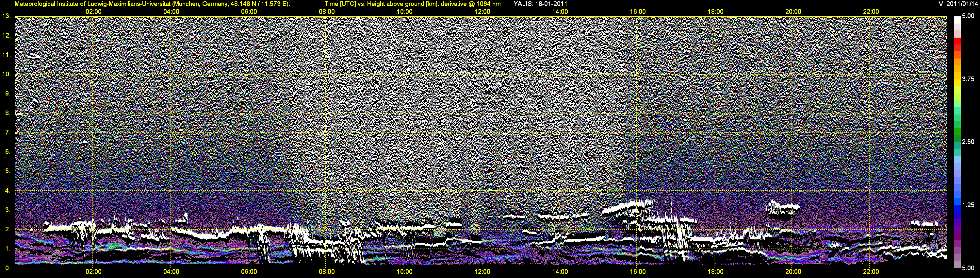Click the 9. height axis label
980x278 pixels.
tap(8, 94)
